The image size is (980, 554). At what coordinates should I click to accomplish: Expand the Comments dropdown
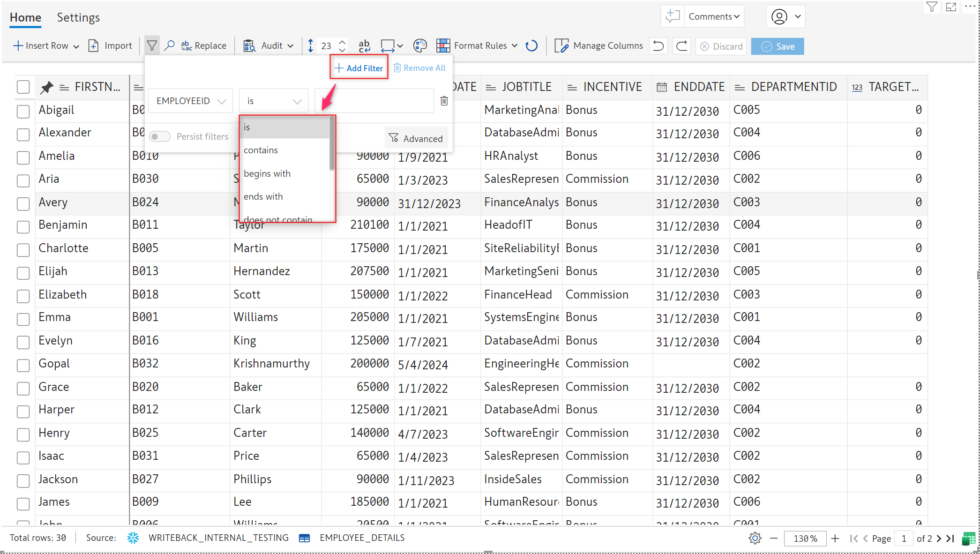pyautogui.click(x=714, y=16)
